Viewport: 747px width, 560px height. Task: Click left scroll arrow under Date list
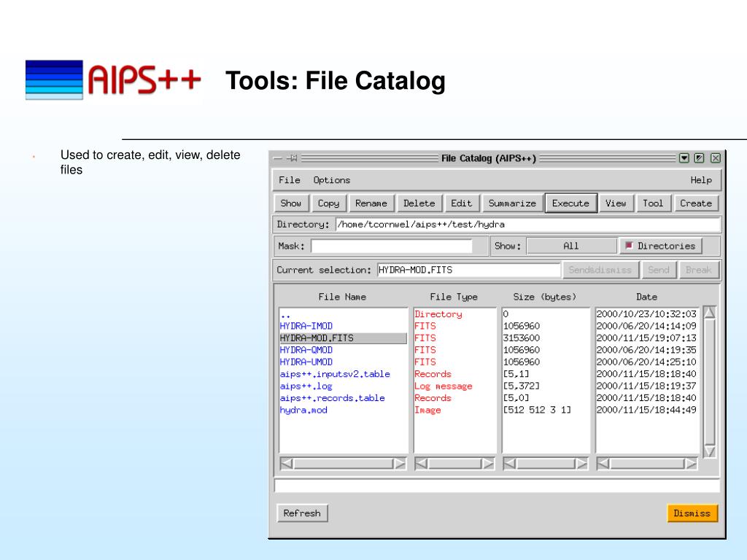pos(603,463)
